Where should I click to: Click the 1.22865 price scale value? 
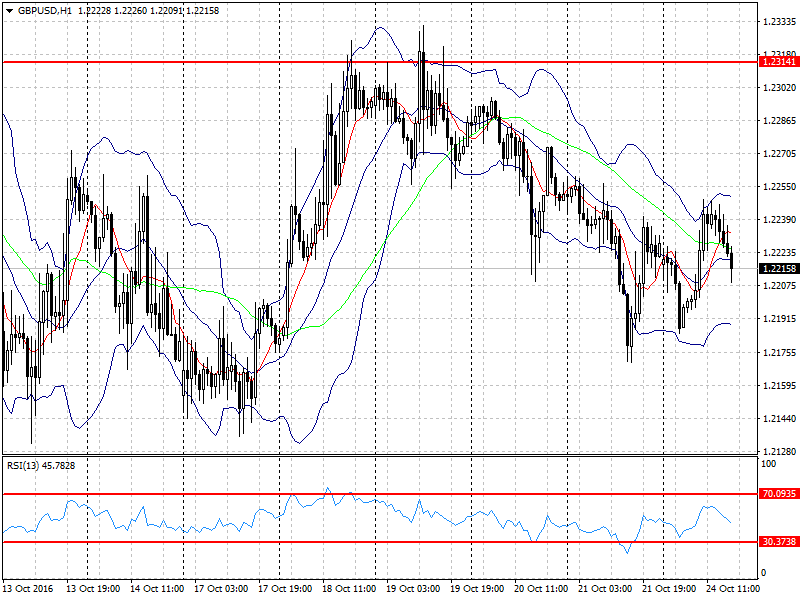779,121
